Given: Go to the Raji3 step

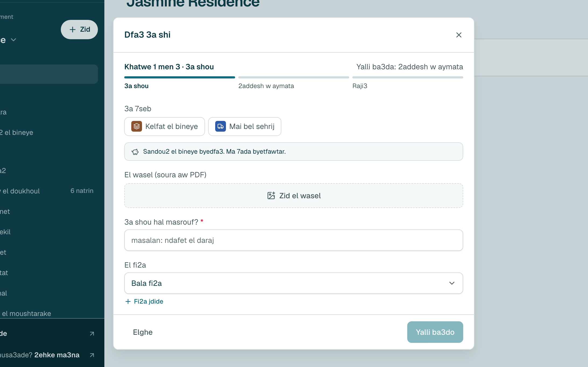Looking at the screenshot, I should (360, 86).
